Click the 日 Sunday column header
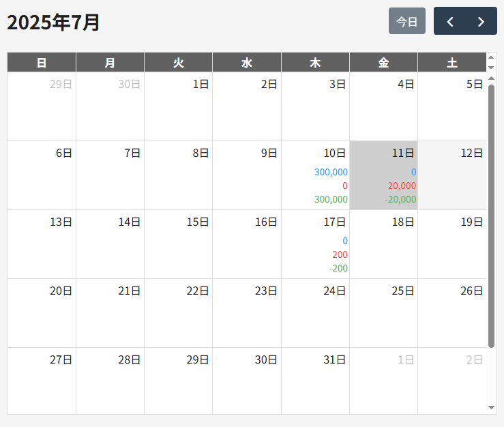The image size is (504, 427). [42, 63]
